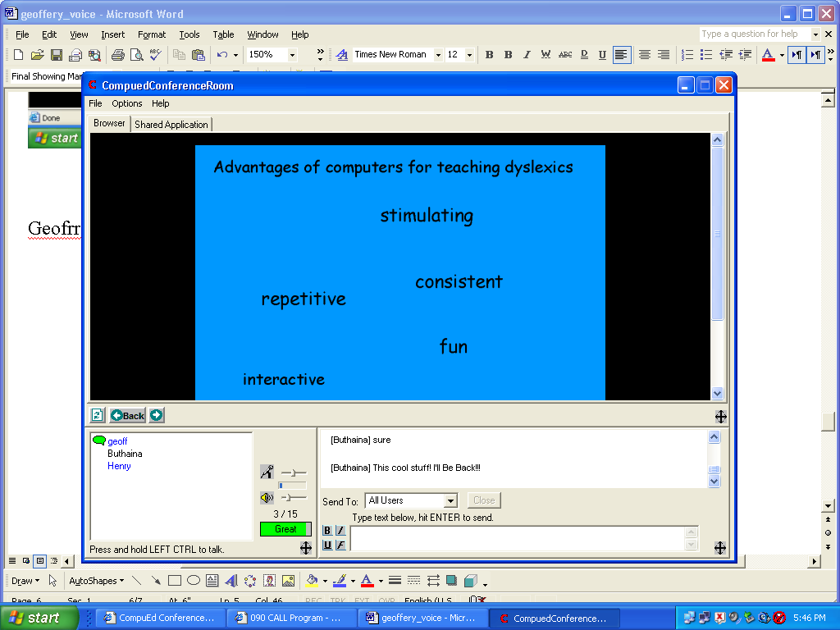This screenshot has width=840, height=630.
Task: Insert WordArt from Drawing toolbar
Action: coord(231,581)
